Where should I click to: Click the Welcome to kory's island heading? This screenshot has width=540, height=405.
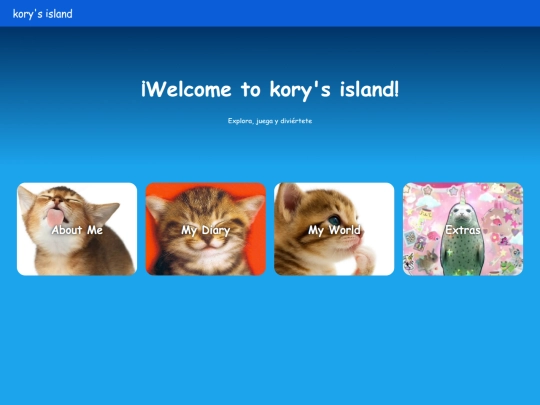[x=270, y=90]
